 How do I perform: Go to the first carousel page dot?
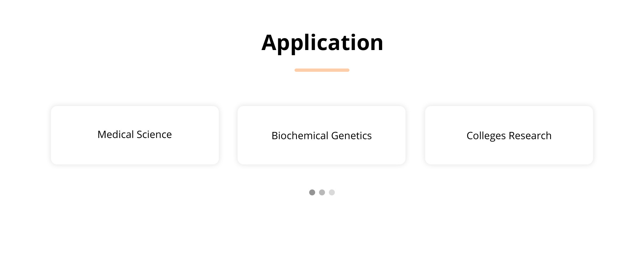point(312,192)
